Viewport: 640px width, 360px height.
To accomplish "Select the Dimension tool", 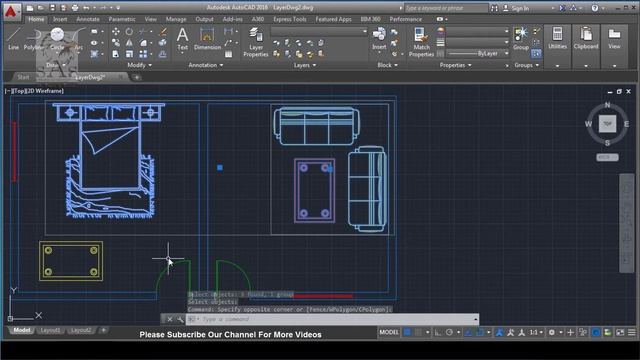I will click(207, 39).
